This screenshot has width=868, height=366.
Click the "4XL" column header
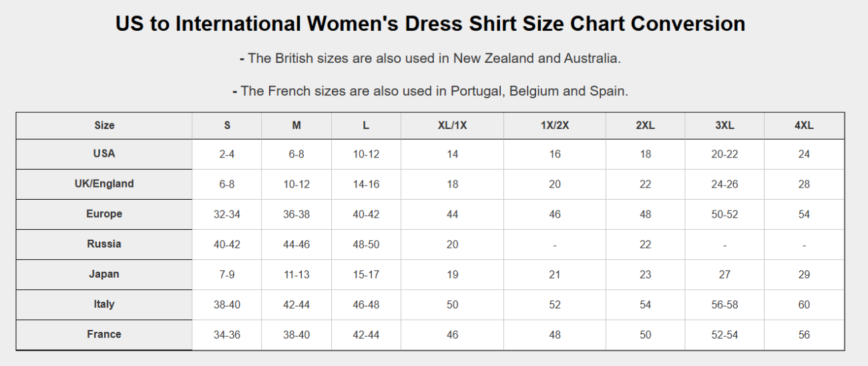804,126
